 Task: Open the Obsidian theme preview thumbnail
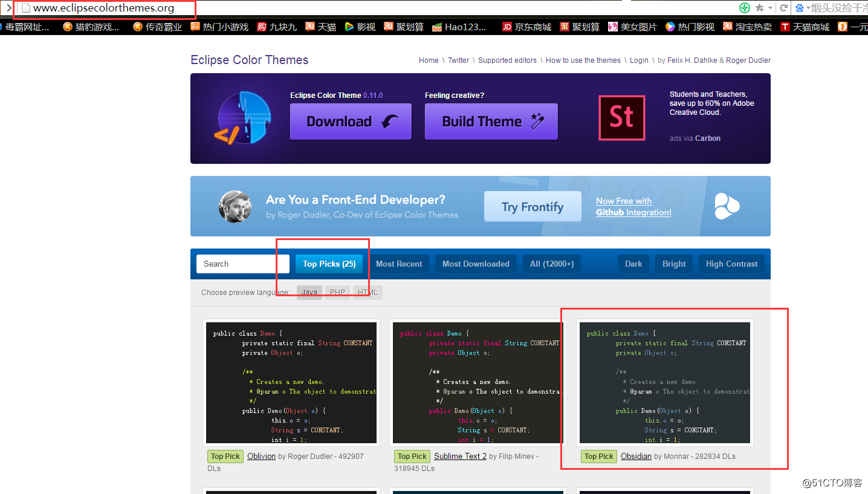[665, 383]
